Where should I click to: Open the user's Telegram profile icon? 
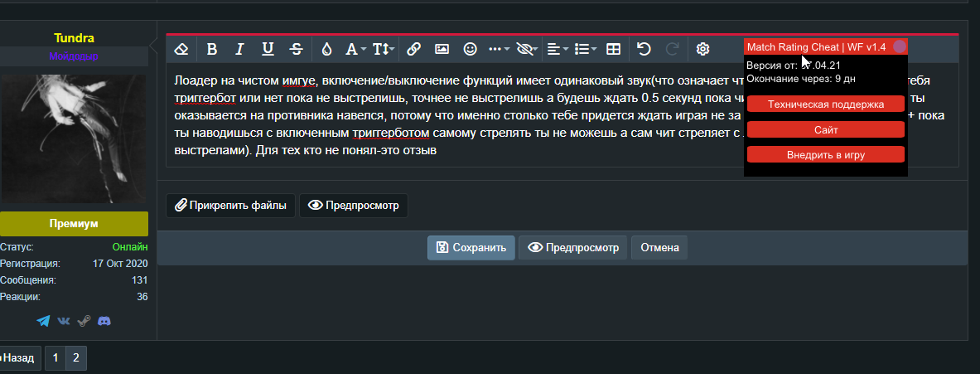point(43,321)
